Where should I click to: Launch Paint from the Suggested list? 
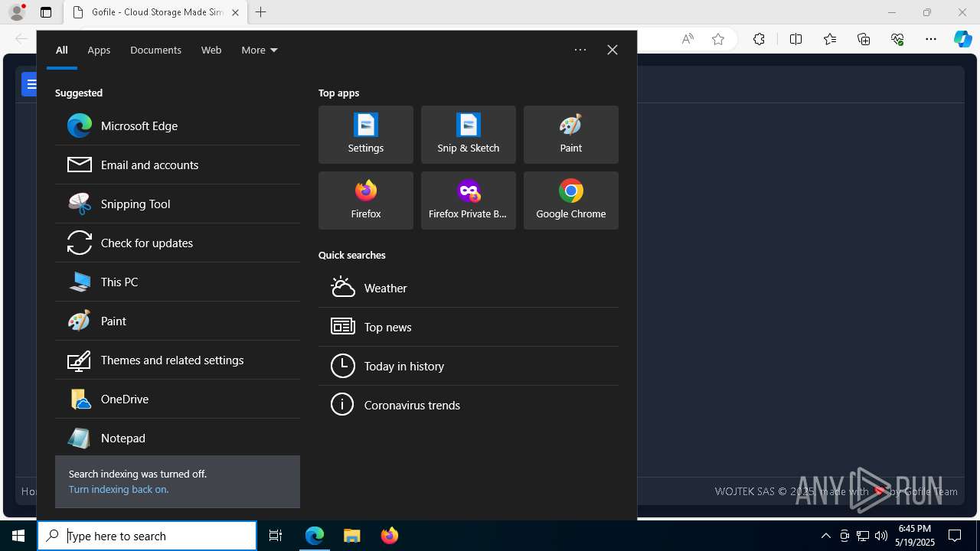tap(178, 321)
